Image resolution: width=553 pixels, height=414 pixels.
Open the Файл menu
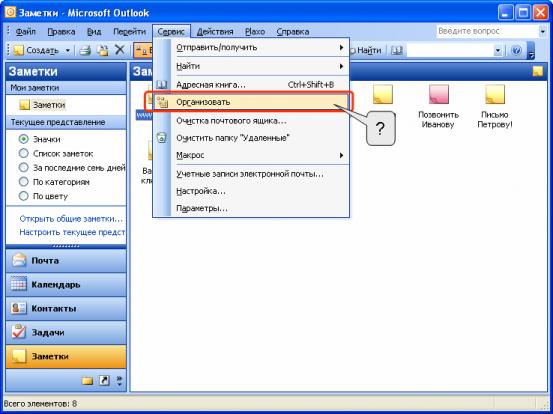coord(25,31)
